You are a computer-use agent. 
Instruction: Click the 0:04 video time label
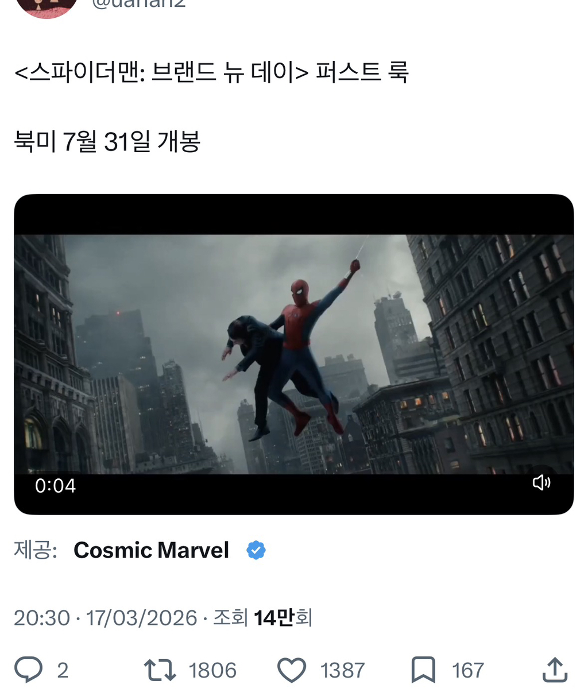(x=55, y=486)
